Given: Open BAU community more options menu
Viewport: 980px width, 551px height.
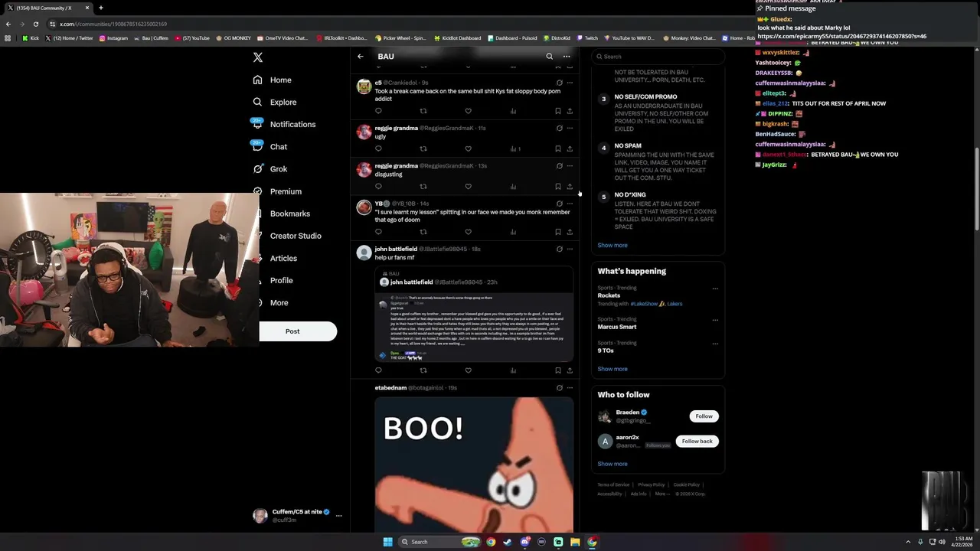Looking at the screenshot, I should (567, 57).
